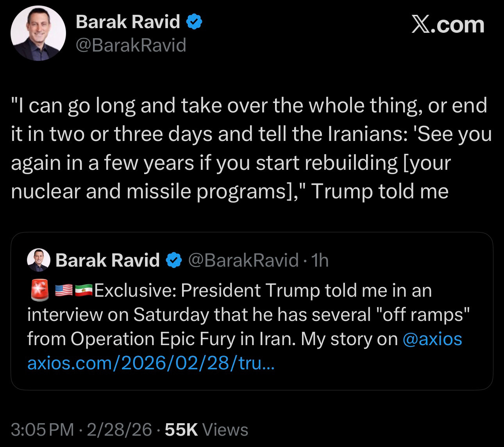The height and width of the screenshot is (447, 504).
Task: Click the @BarakRavid handle in the quoted post
Action: click(243, 260)
